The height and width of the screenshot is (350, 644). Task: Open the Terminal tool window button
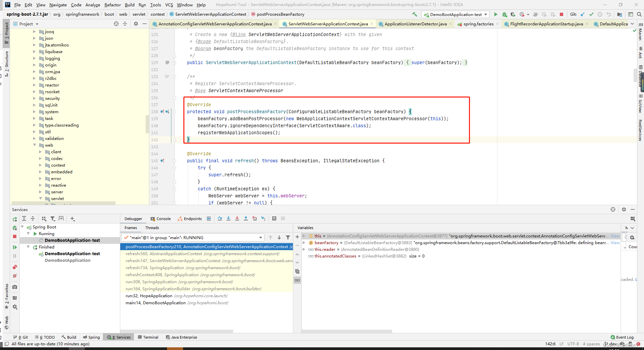[x=148, y=337]
